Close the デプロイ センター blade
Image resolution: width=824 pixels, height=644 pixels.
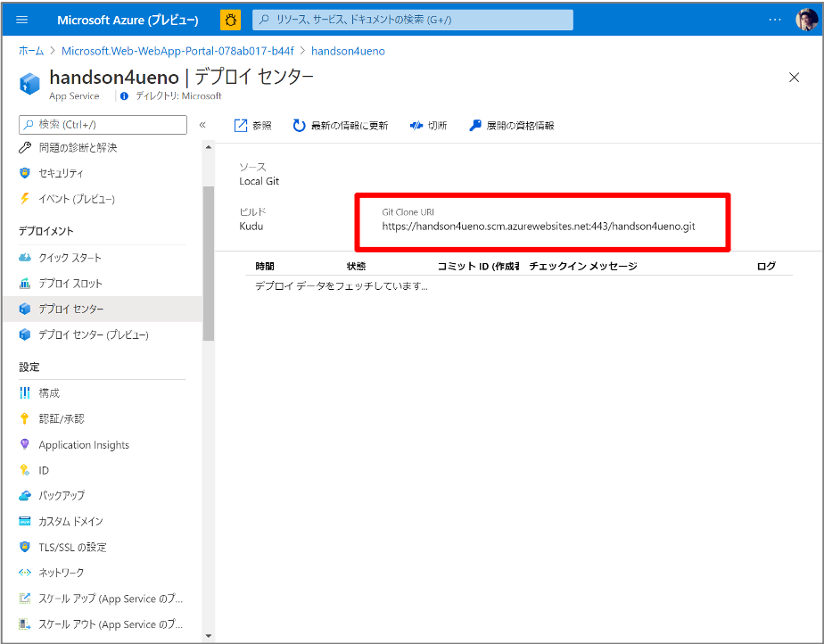794,78
